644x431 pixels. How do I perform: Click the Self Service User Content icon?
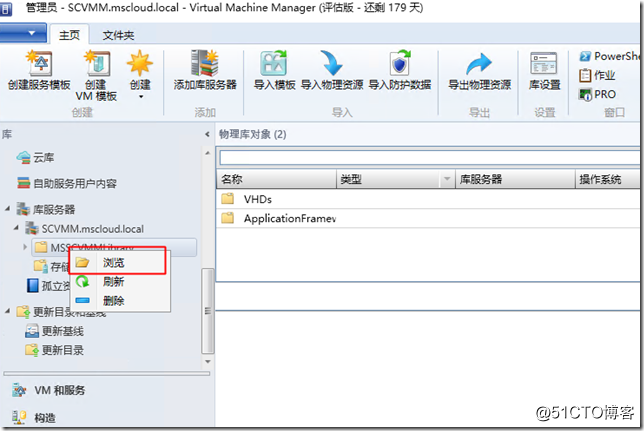click(23, 183)
